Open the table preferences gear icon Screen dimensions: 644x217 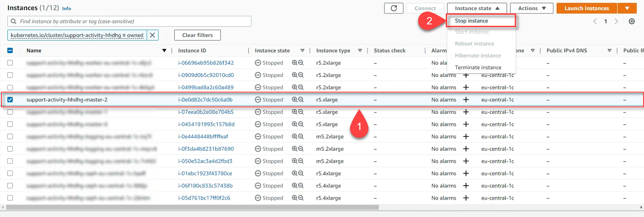pyautogui.click(x=632, y=21)
